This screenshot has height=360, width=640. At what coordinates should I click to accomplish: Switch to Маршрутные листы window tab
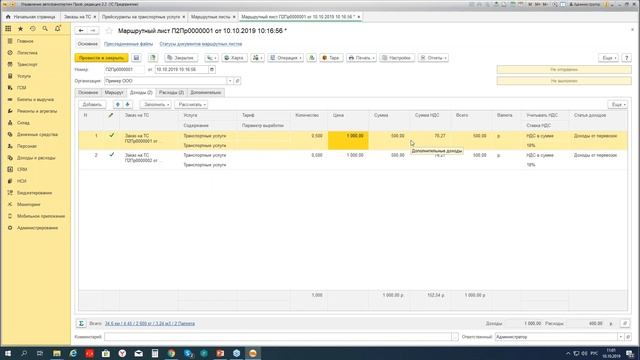211,17
